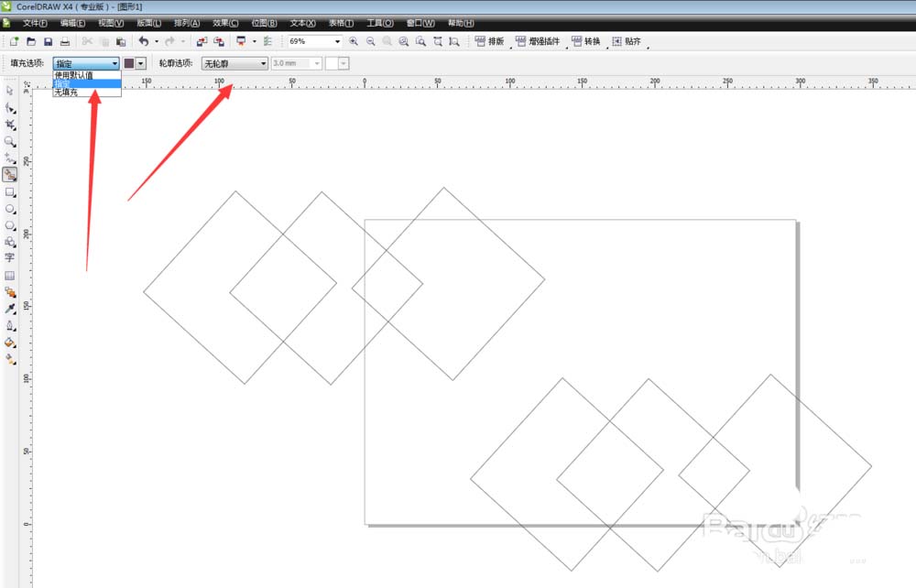
Task: Click the Undo arrow
Action: (x=143, y=41)
